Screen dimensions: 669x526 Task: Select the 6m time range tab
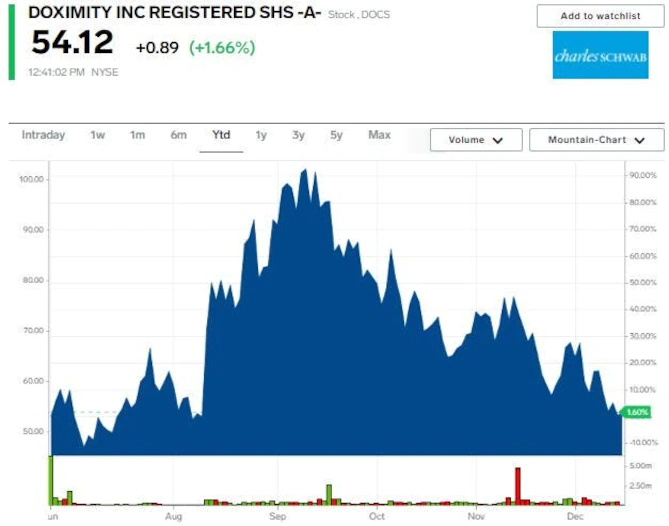click(x=178, y=135)
